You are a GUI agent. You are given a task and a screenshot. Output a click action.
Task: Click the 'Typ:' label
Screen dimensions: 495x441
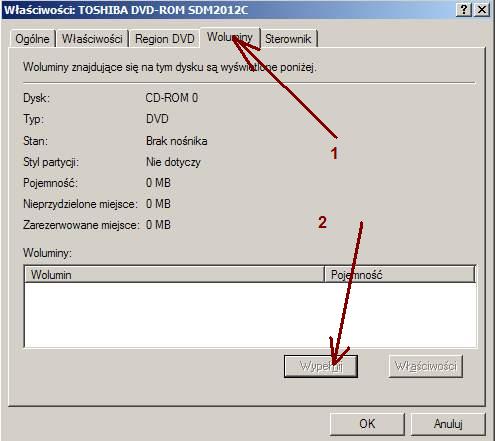(x=33, y=119)
